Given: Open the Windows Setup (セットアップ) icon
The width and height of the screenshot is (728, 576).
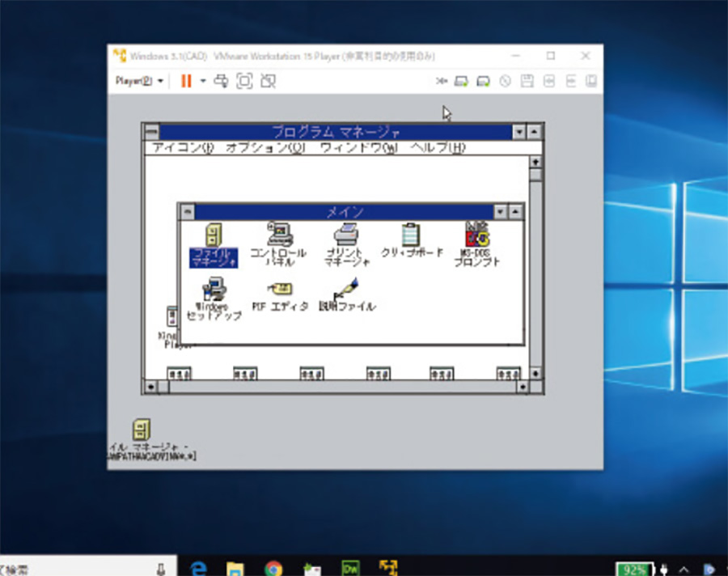Looking at the screenshot, I should pyautogui.click(x=214, y=289).
